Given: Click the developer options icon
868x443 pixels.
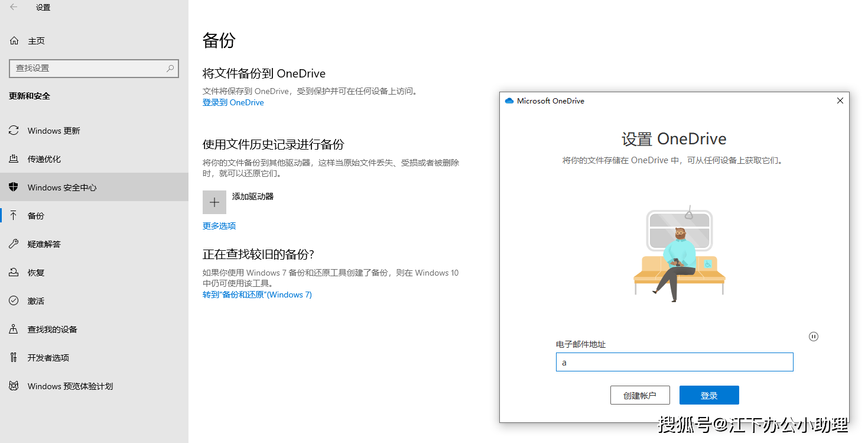Looking at the screenshot, I should 14,358.
